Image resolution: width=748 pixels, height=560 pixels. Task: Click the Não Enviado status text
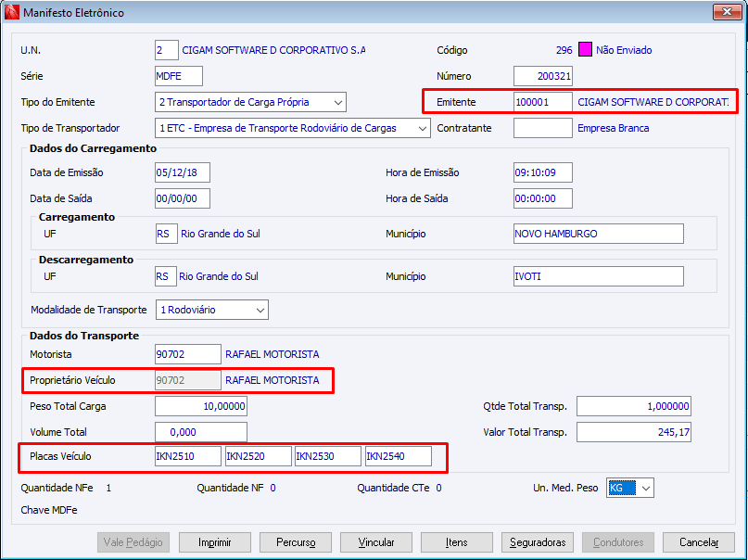[624, 50]
